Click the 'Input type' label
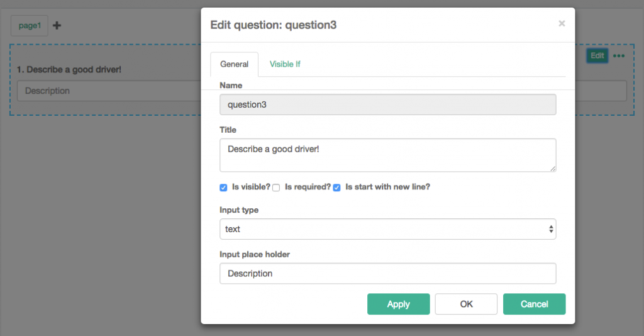 (x=239, y=210)
